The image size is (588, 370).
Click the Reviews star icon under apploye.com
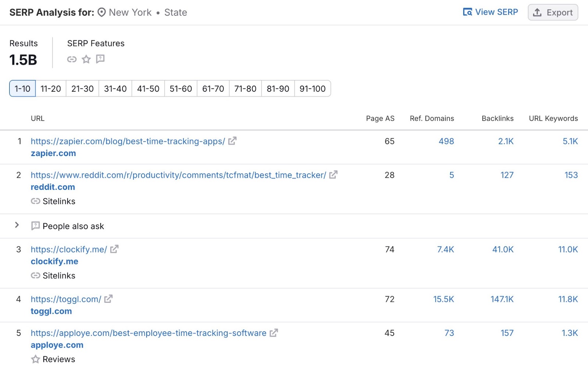click(x=35, y=359)
